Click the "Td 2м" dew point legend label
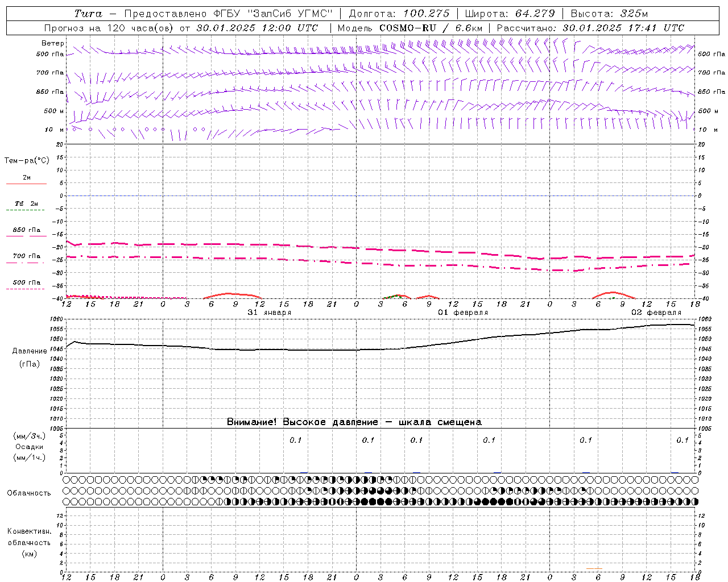Screen dimensions: 728x582 [x=27, y=203]
